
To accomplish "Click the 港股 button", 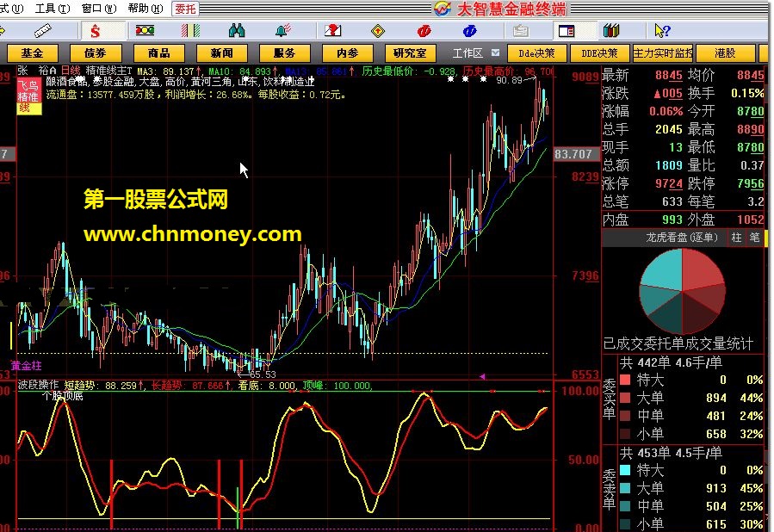I will (725, 53).
